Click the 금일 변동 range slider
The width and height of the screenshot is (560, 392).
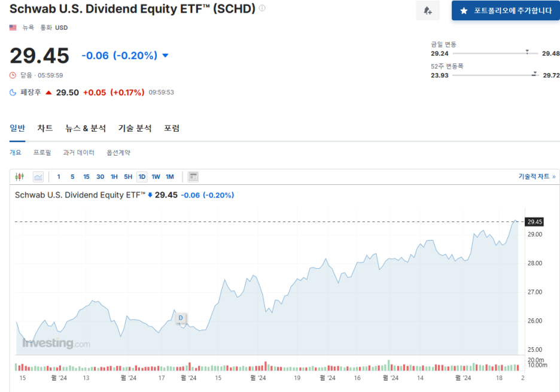[495, 53]
